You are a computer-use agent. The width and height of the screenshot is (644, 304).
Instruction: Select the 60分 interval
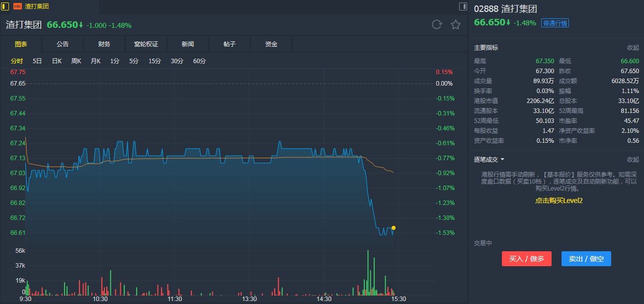pos(199,61)
